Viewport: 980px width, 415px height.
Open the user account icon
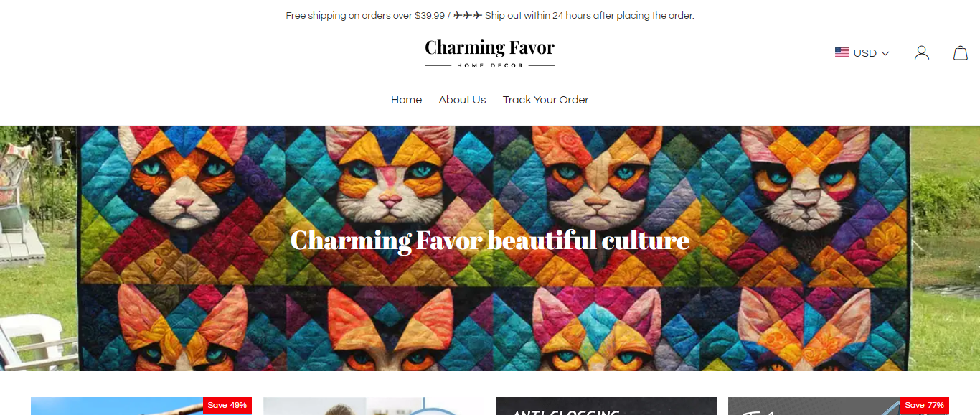(x=922, y=52)
